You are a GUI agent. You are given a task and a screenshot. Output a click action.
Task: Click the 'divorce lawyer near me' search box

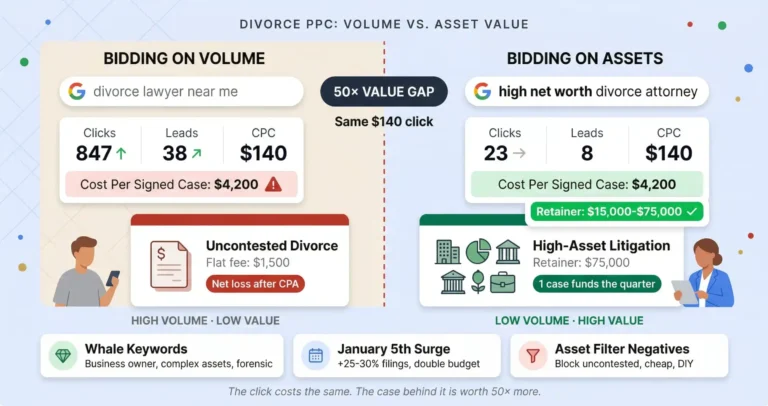coord(180,92)
